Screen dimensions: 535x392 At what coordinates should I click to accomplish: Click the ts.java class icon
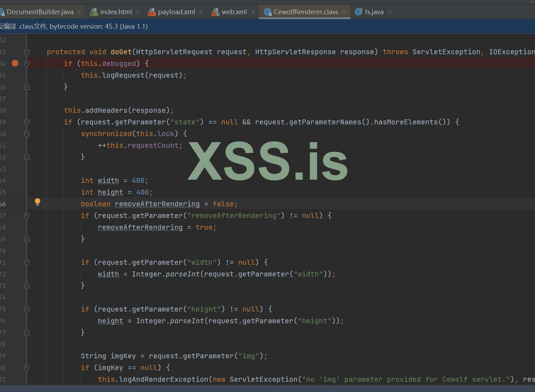tap(359, 12)
